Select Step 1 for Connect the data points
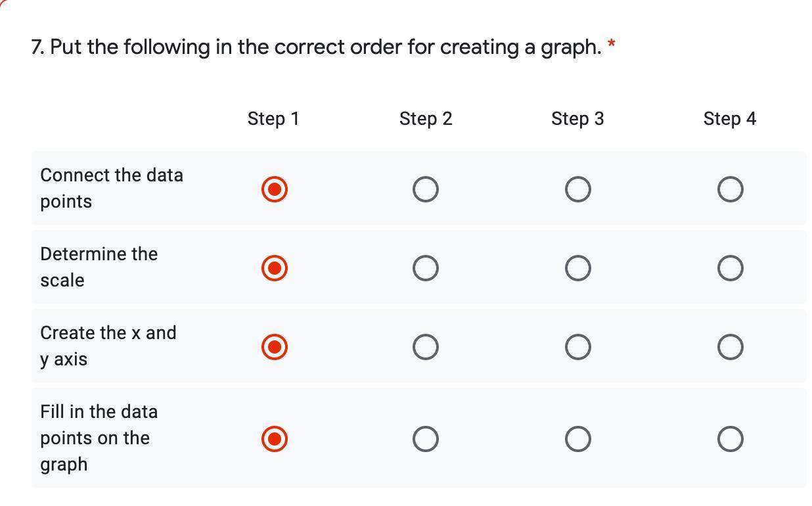This screenshot has height=506, width=812. pyautogui.click(x=275, y=189)
